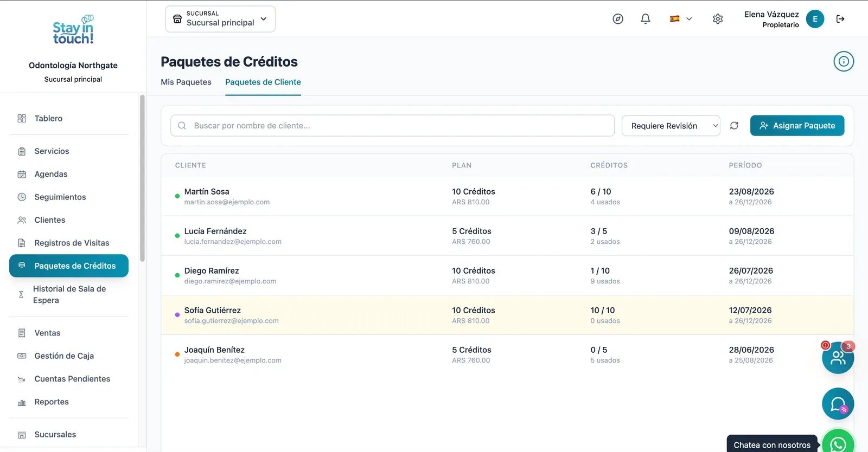The width and height of the screenshot is (868, 452).
Task: Click the client name search field
Action: pos(392,126)
